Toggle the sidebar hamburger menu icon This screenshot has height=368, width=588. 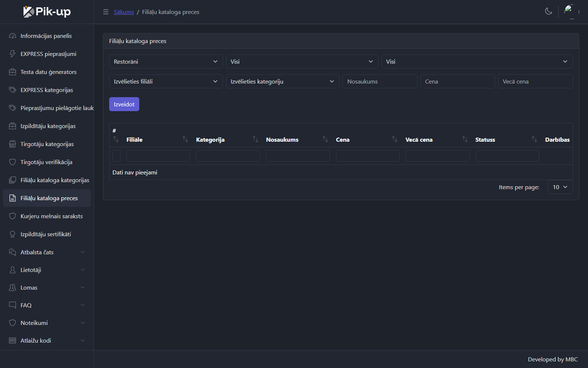pos(106,12)
